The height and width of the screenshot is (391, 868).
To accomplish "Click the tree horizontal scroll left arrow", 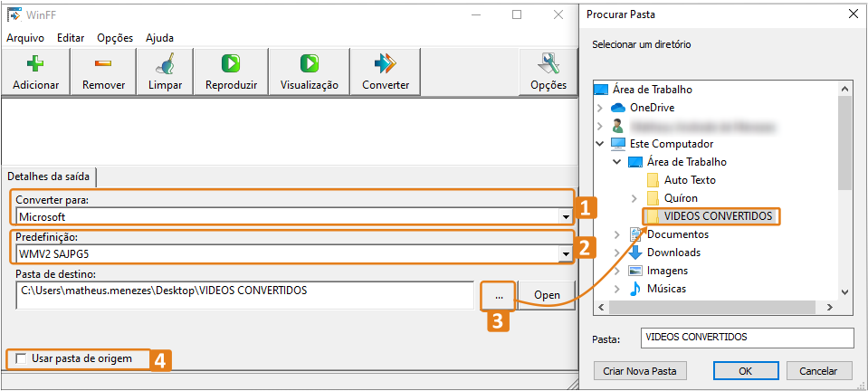I will (x=599, y=307).
